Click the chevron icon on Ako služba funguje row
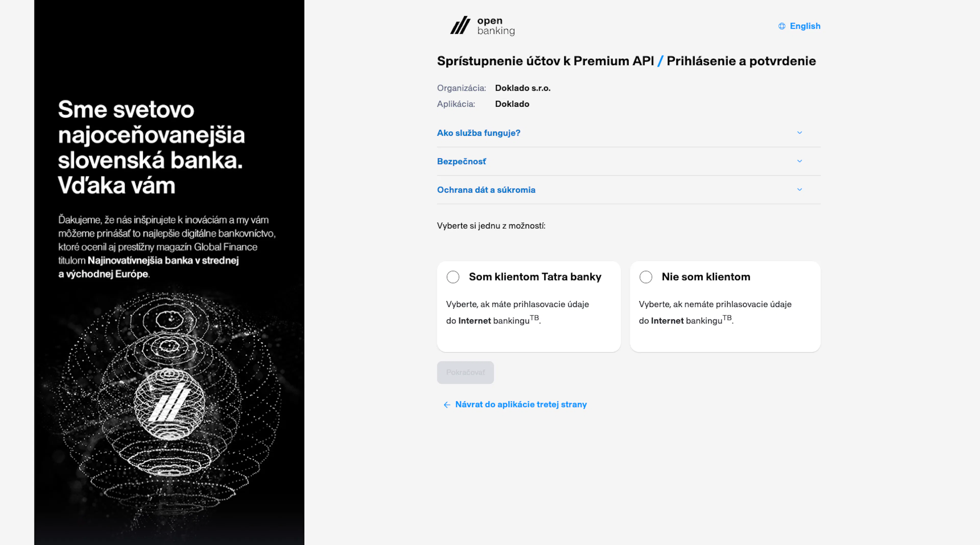 800,133
